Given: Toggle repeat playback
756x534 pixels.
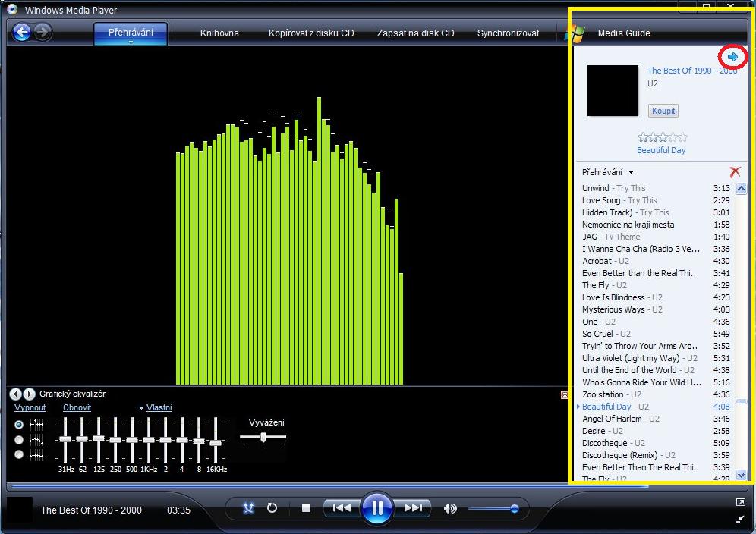Looking at the screenshot, I should pyautogui.click(x=272, y=508).
